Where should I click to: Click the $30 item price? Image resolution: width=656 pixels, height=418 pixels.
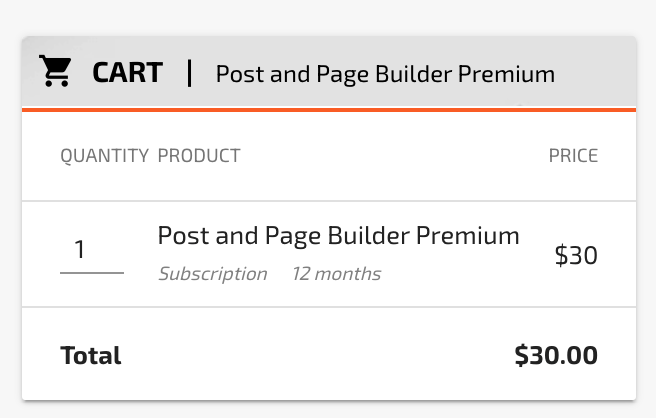pos(576,256)
